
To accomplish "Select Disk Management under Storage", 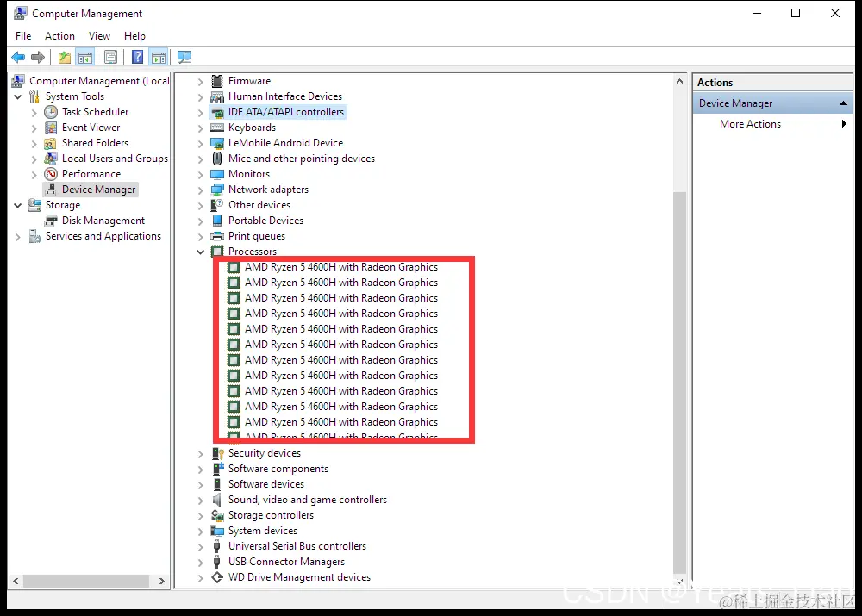I will [103, 221].
